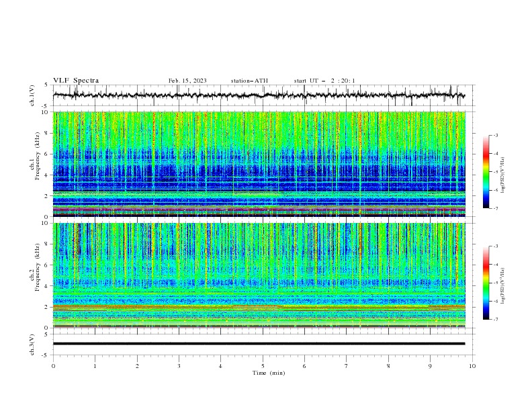The width and height of the screenshot is (532, 411).
Task: Click the 'ch.3(V)' axis label
Action: (32, 345)
